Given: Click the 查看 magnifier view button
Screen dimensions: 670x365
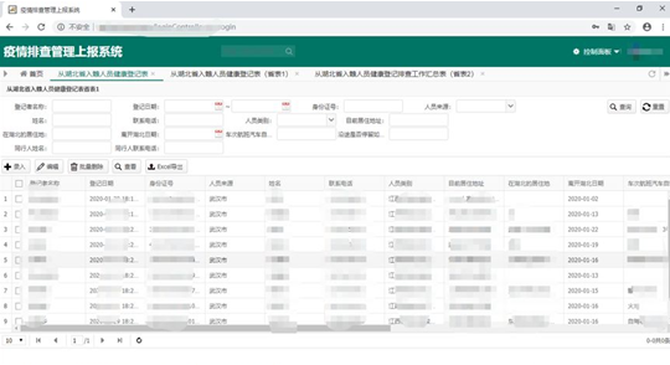Looking at the screenshot, I should click(x=126, y=167).
